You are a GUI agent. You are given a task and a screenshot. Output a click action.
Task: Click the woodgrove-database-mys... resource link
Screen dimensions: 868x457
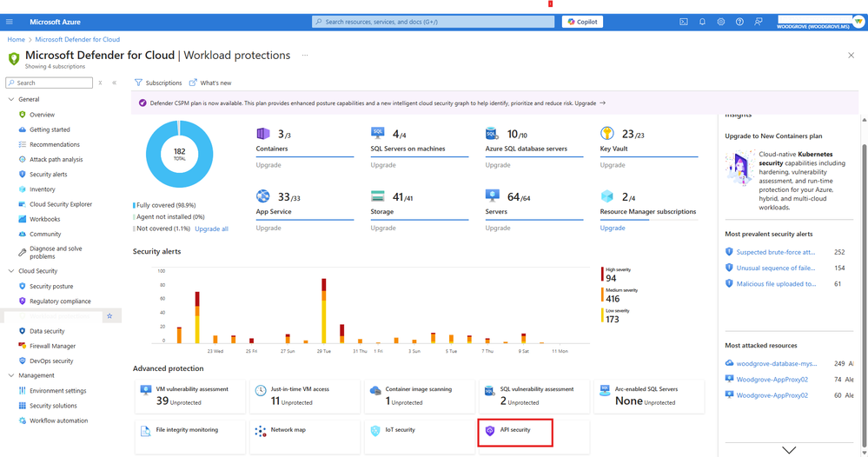(x=777, y=364)
